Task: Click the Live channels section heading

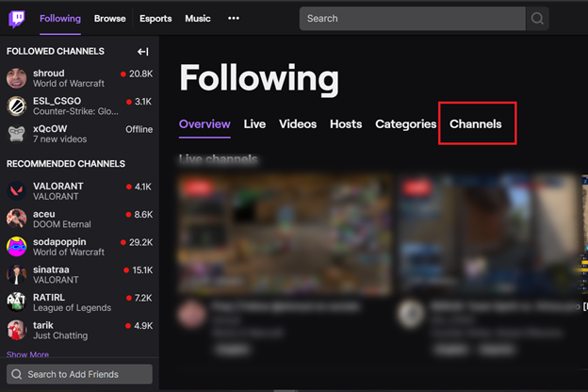Action: pyautogui.click(x=219, y=159)
